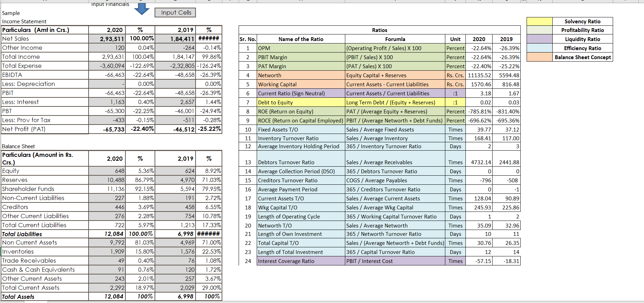Select the Unit column header
This screenshot has width=644, height=303.
(455, 39)
